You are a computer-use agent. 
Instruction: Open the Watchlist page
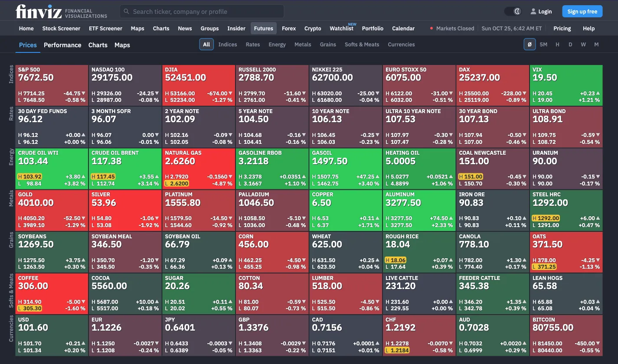pos(342,29)
